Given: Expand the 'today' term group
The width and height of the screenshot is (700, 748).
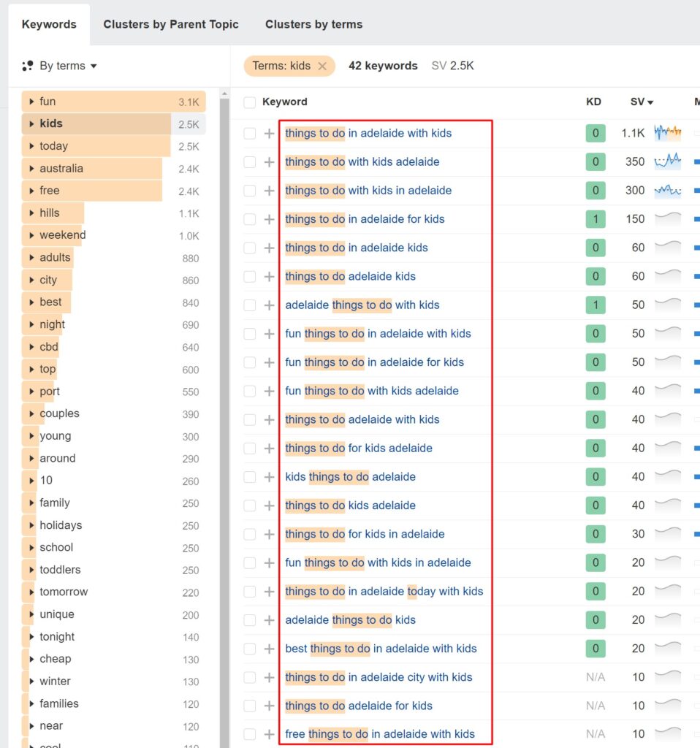Looking at the screenshot, I should point(31,146).
